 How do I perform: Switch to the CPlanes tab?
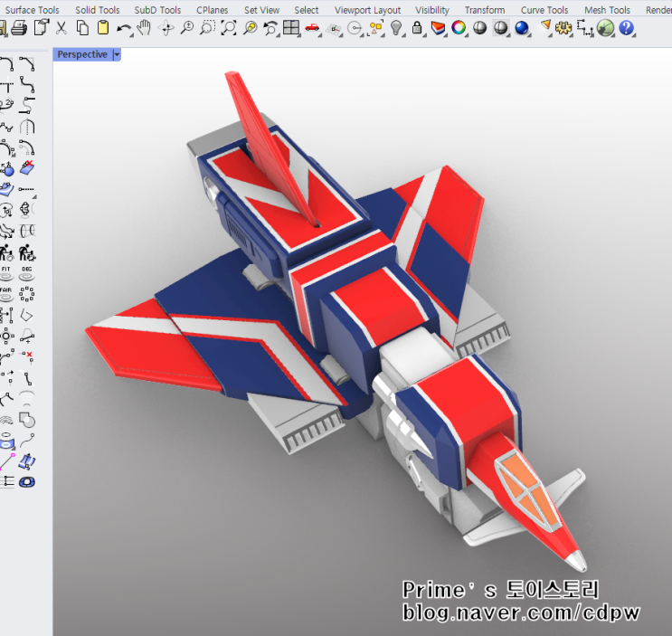coord(213,9)
